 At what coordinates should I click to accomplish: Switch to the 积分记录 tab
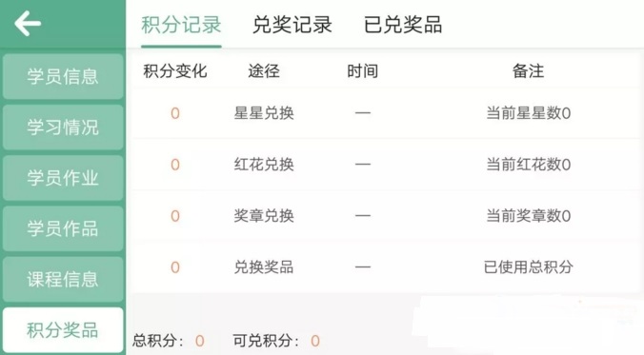181,25
